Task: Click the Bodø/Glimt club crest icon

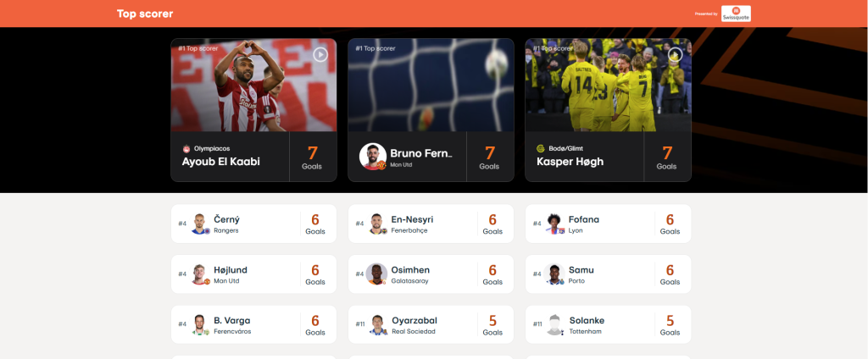Action: (x=541, y=148)
